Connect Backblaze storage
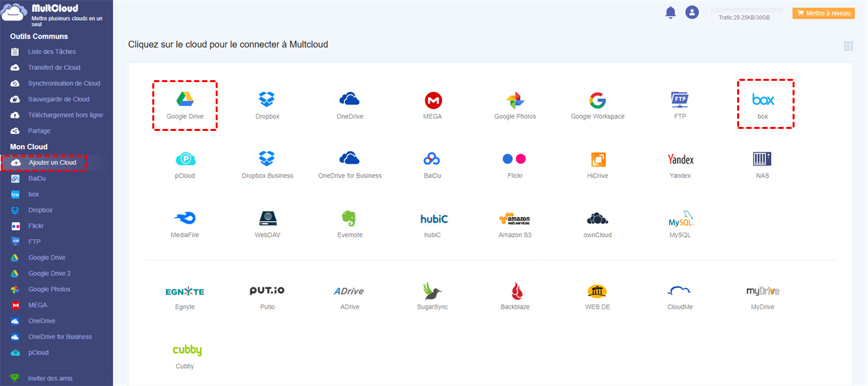This screenshot has width=868, height=386. [x=515, y=297]
